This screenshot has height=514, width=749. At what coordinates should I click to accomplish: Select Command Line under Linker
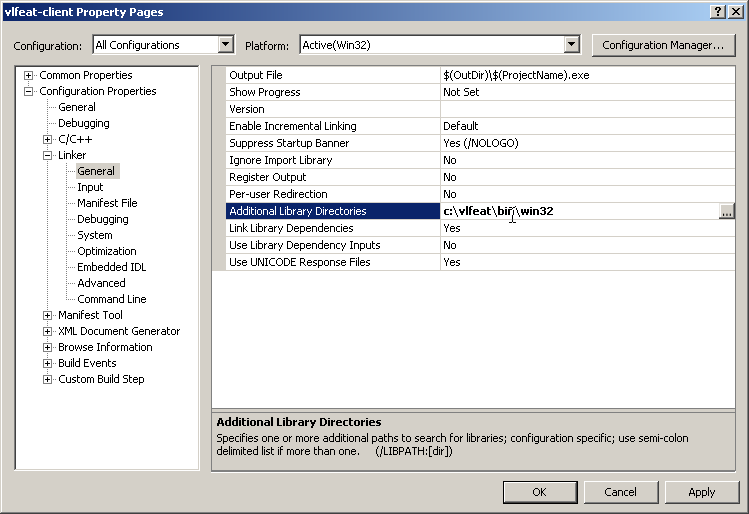click(x=111, y=299)
